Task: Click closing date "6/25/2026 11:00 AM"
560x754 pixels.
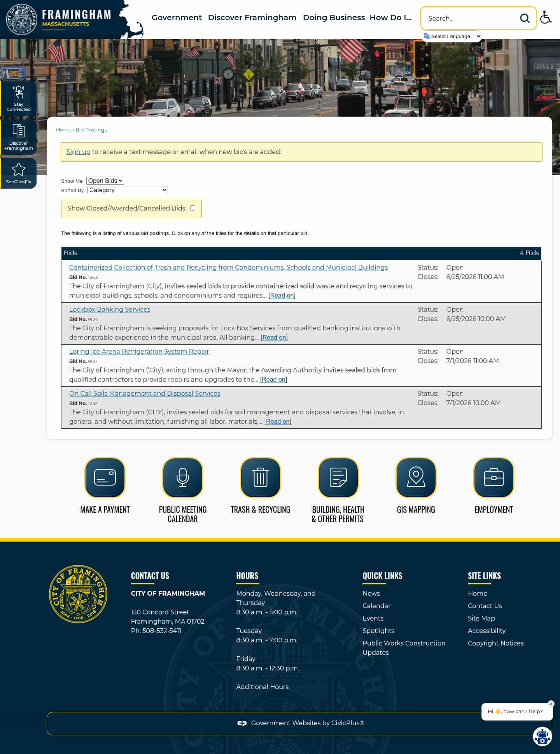Action: pos(475,277)
